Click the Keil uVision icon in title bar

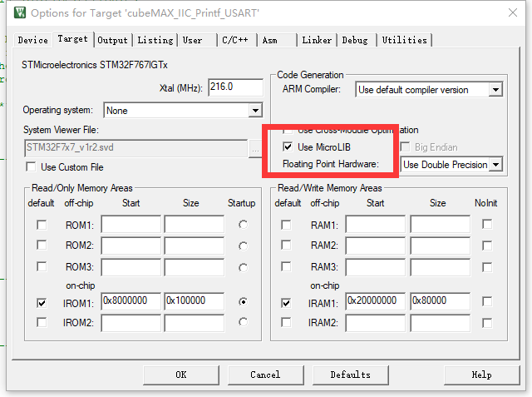[20, 13]
